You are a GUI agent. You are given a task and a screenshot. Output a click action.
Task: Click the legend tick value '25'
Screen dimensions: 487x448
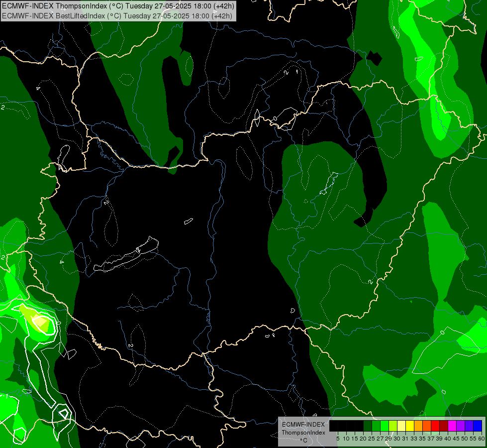[x=372, y=439]
